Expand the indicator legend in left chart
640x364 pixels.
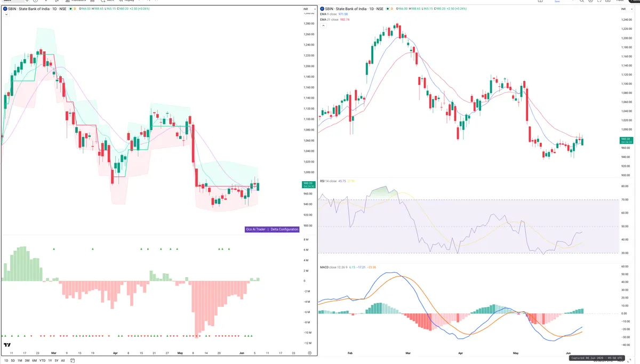click(x=6, y=15)
